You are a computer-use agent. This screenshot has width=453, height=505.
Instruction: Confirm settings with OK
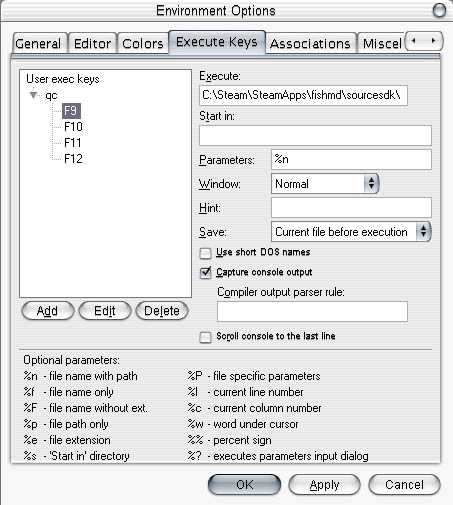(x=244, y=485)
